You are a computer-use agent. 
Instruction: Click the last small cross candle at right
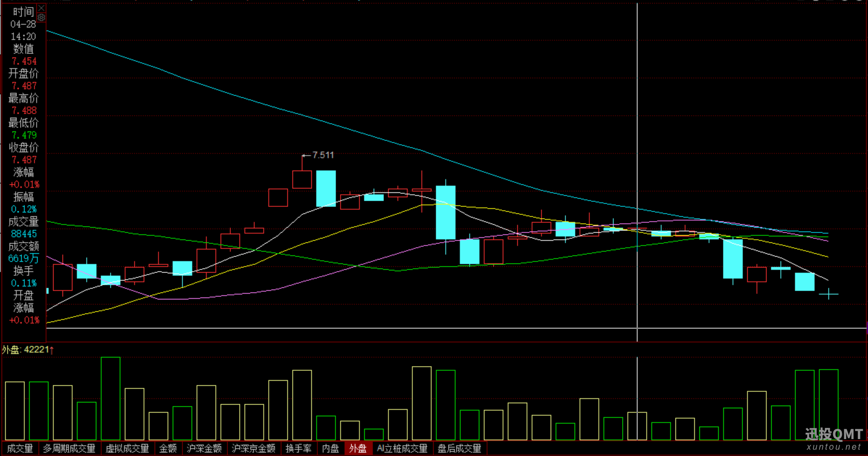point(828,294)
